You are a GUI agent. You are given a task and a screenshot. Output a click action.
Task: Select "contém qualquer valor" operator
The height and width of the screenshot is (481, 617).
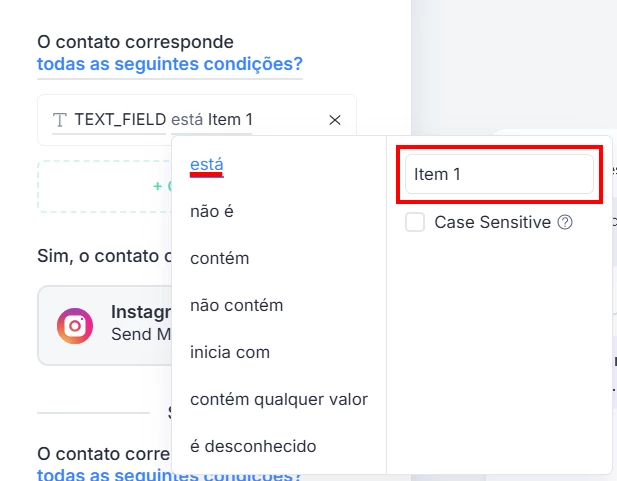278,399
